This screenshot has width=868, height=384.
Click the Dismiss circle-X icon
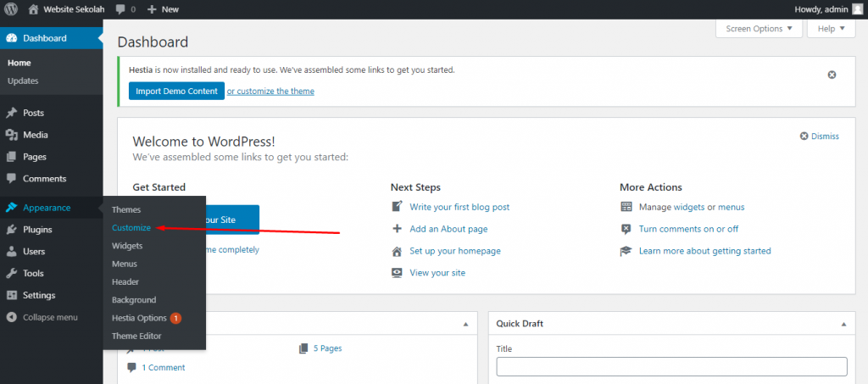coord(804,136)
